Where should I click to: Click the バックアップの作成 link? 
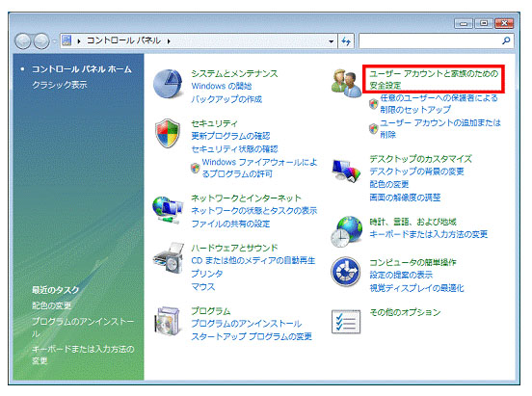pyautogui.click(x=226, y=99)
